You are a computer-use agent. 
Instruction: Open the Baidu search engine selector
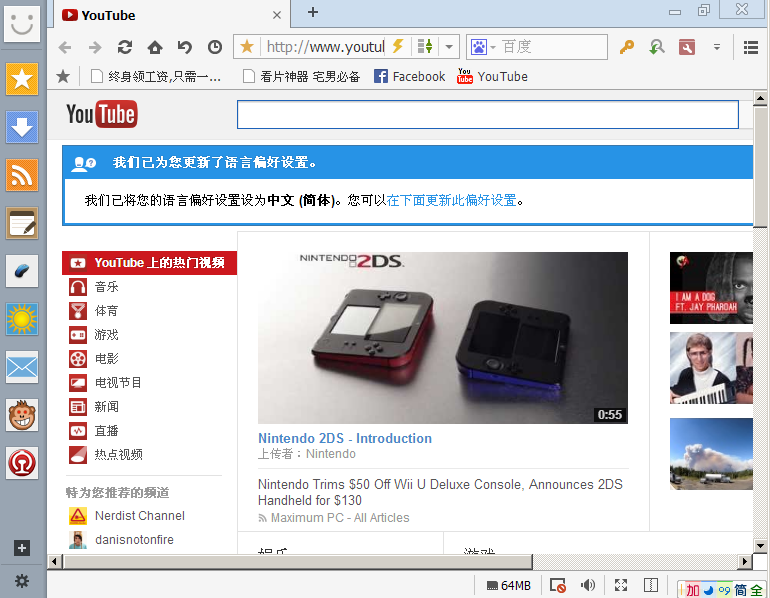click(x=483, y=47)
